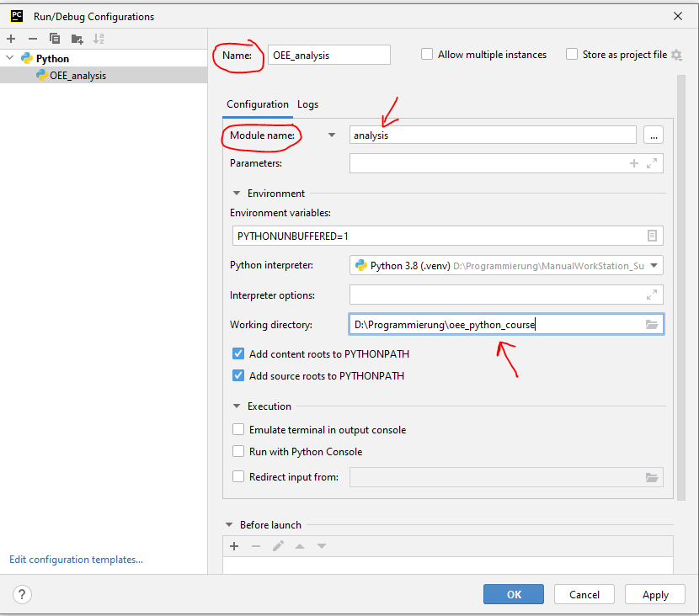The height and width of the screenshot is (616, 699).
Task: Expand the Parameters field with arrows icon
Action: (652, 163)
